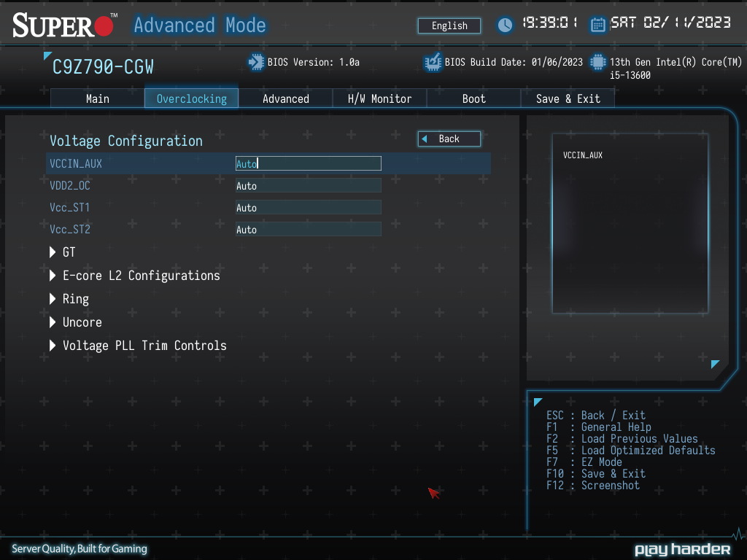The height and width of the screenshot is (560, 747).
Task: Click the Vcc_ST1 Auto field
Action: point(309,208)
